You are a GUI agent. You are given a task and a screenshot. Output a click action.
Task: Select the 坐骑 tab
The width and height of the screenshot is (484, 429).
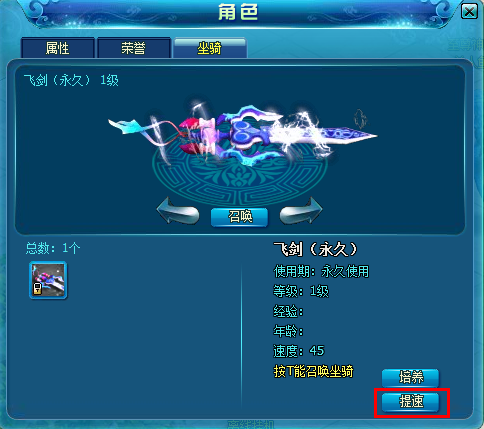[210, 48]
